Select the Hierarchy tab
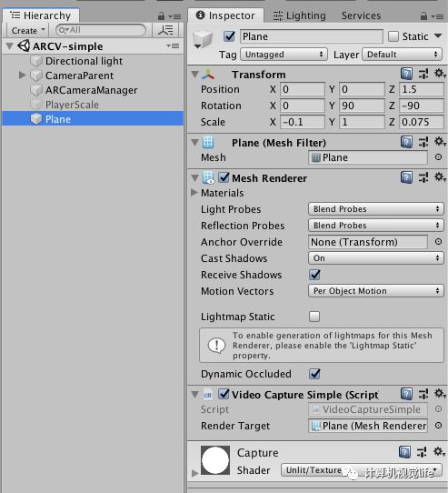Screen dimensions: 448x493 tap(41, 15)
